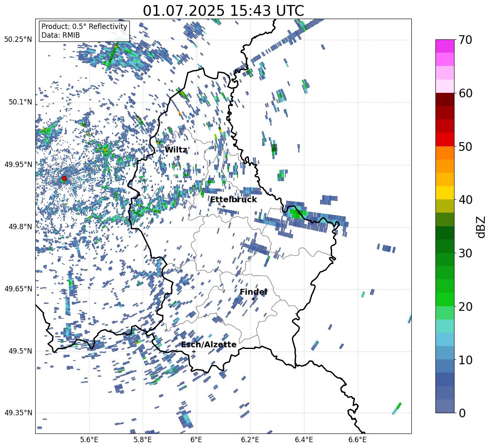Image resolution: width=491 pixels, height=448 pixels.
Task: Click the Findel cross marker
Action: point(253,299)
